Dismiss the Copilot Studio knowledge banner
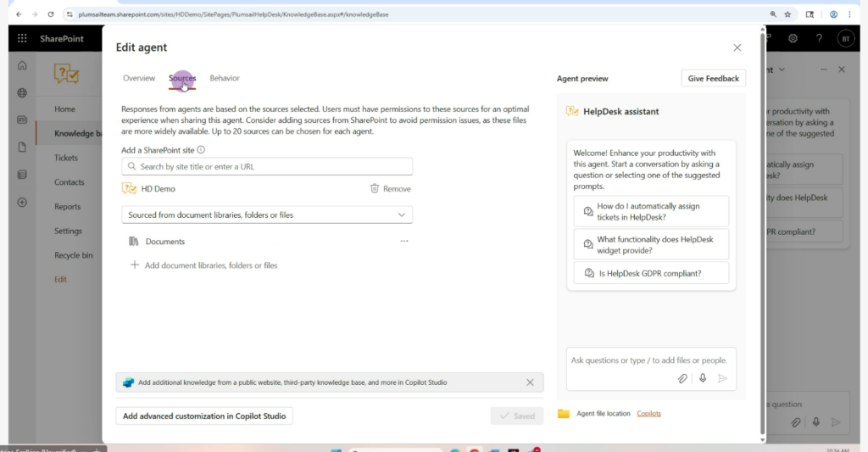 click(530, 382)
